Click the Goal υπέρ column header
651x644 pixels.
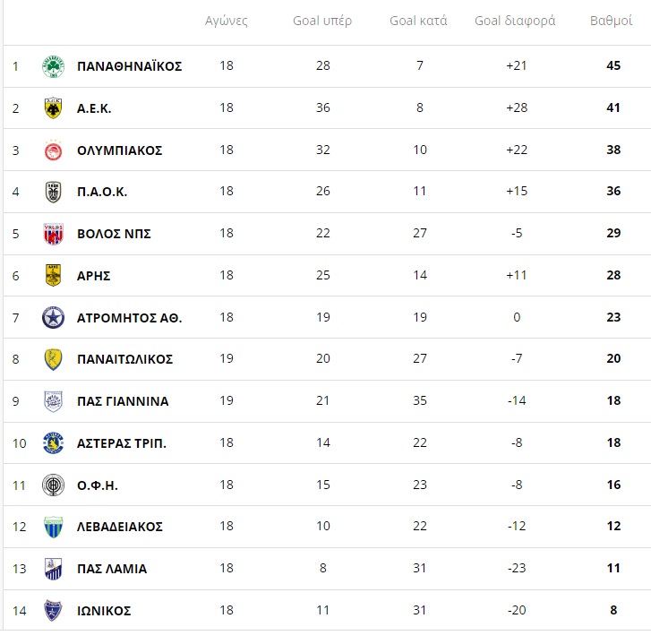coord(322,21)
